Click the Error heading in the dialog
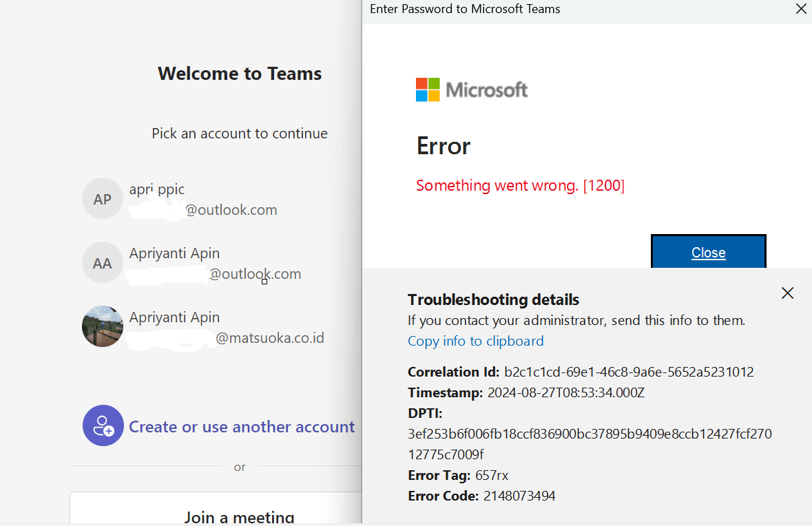The image size is (812, 526). pos(444,146)
